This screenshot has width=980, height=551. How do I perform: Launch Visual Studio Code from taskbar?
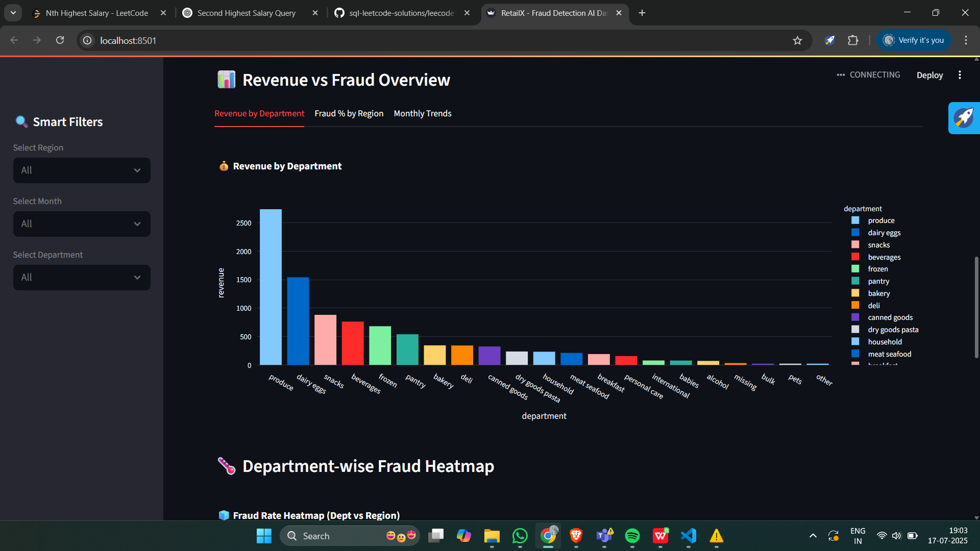[688, 536]
